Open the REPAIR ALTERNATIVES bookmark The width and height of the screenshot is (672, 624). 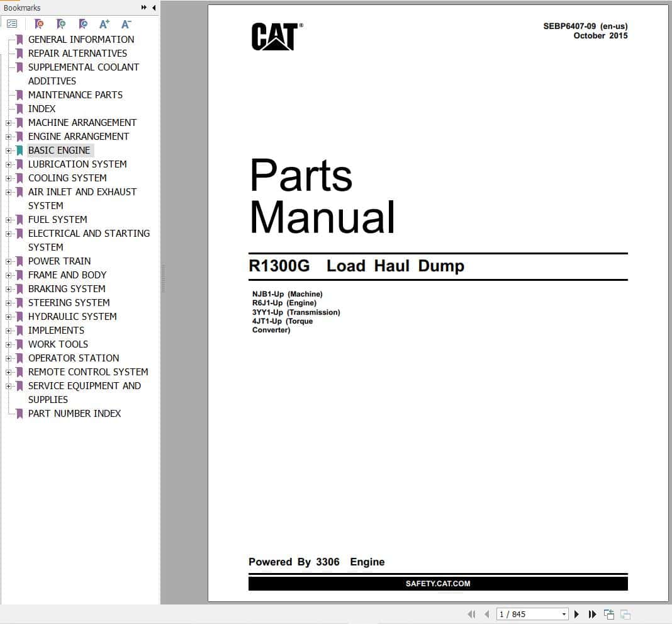[x=77, y=53]
